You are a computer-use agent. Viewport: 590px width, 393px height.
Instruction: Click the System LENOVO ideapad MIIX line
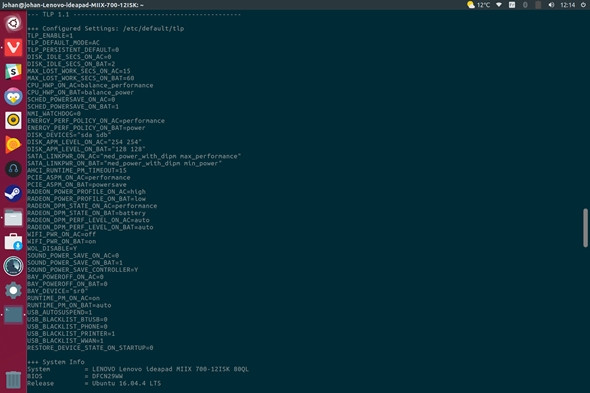pyautogui.click(x=138, y=369)
